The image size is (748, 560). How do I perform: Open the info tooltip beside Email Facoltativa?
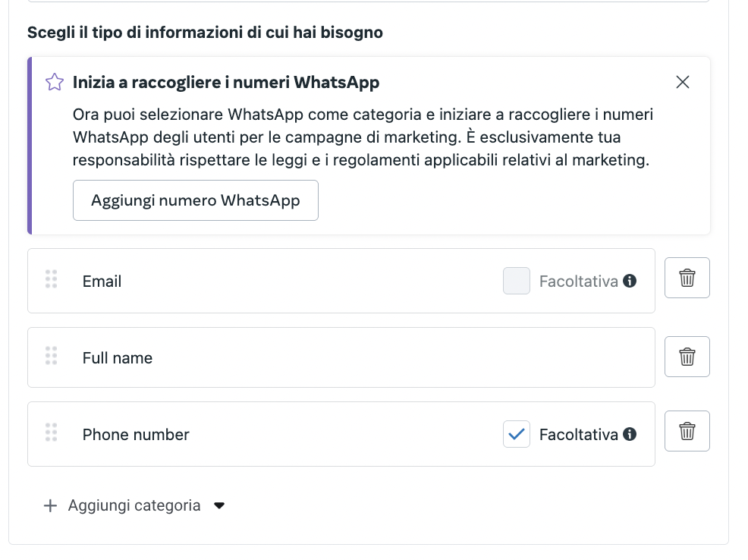629,281
